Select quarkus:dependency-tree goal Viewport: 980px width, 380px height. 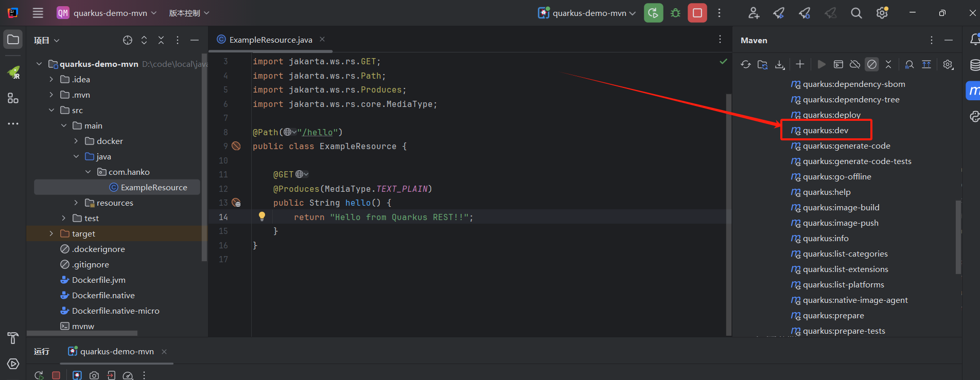[851, 99]
